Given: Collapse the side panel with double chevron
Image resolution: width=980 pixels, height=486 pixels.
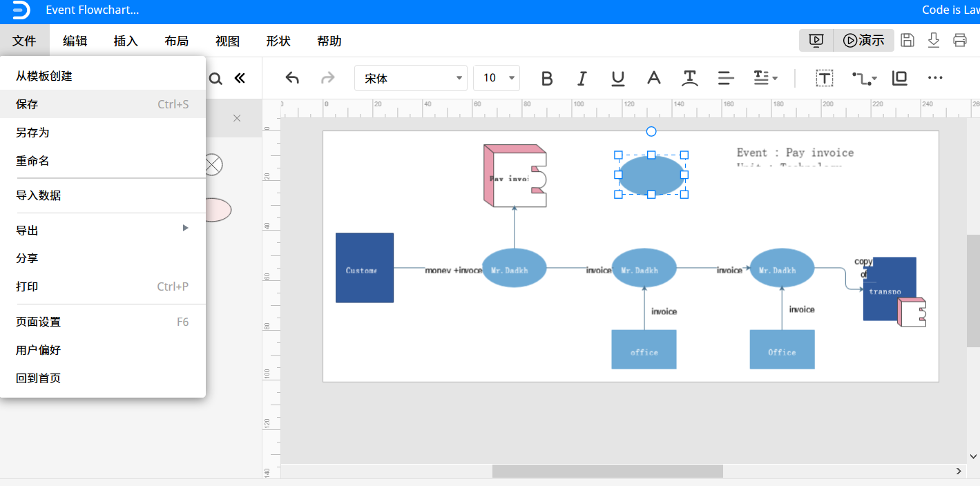Looking at the screenshot, I should pyautogui.click(x=240, y=79).
